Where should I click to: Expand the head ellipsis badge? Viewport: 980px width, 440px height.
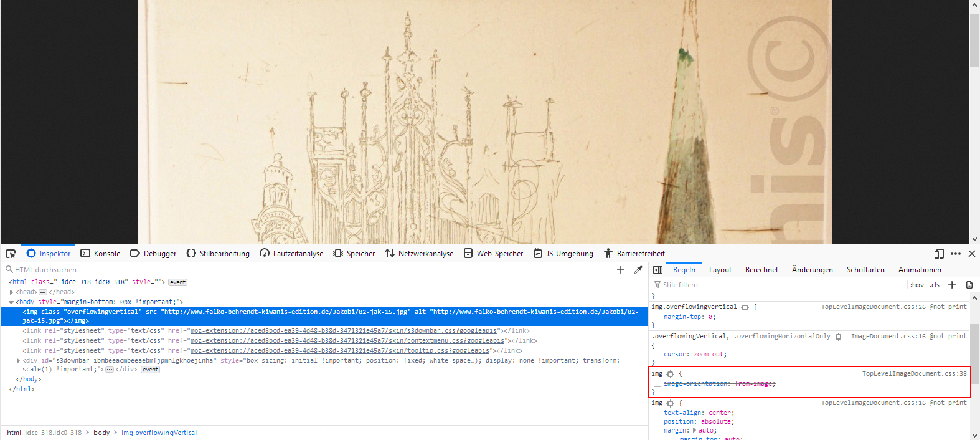(42, 292)
